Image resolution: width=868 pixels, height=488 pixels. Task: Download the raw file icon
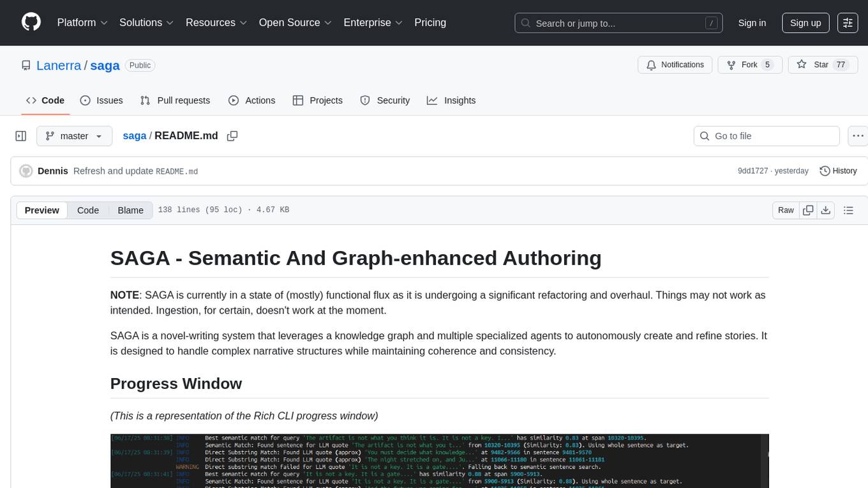(x=826, y=210)
